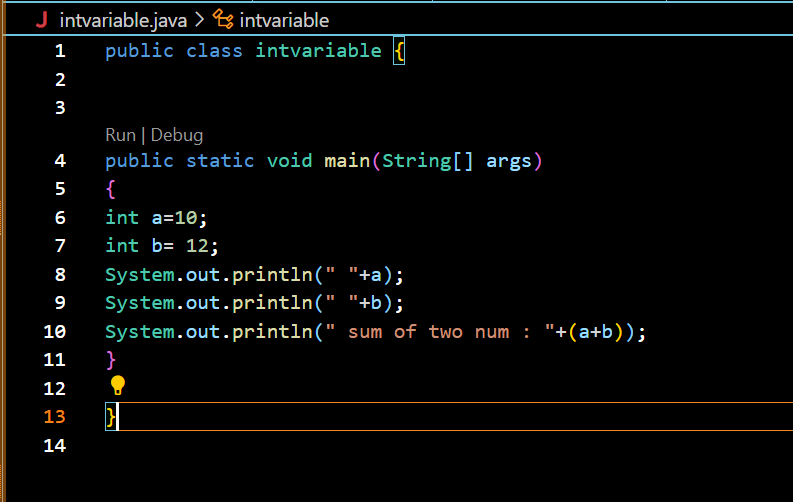793x502 pixels.
Task: Click line number 13 in gutter
Action: click(55, 417)
